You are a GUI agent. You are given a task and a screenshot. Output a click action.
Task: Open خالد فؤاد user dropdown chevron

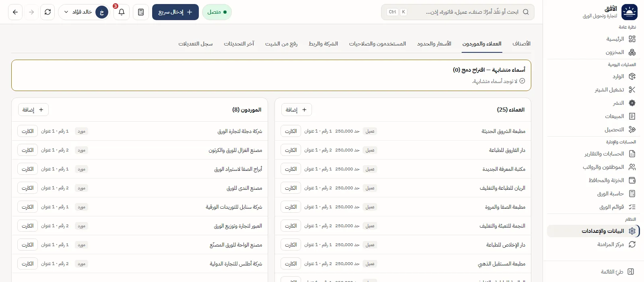66,12
